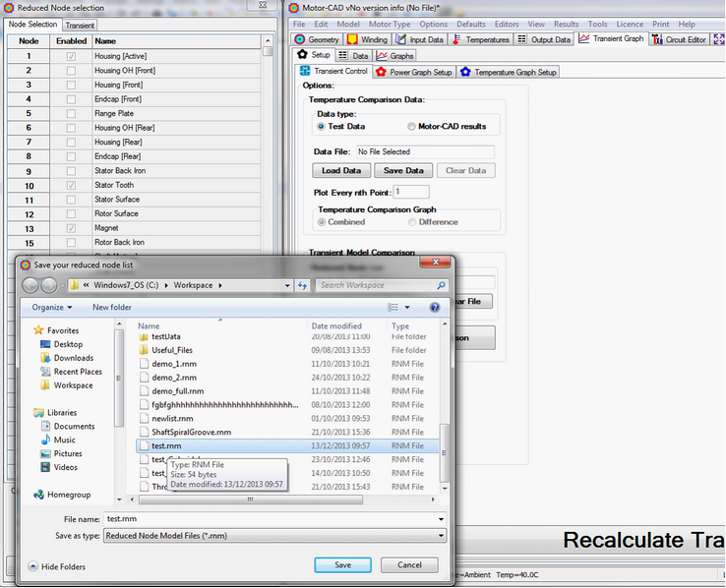Select the Motor-CAD results radio button
The height and width of the screenshot is (588, 726).
(x=411, y=126)
